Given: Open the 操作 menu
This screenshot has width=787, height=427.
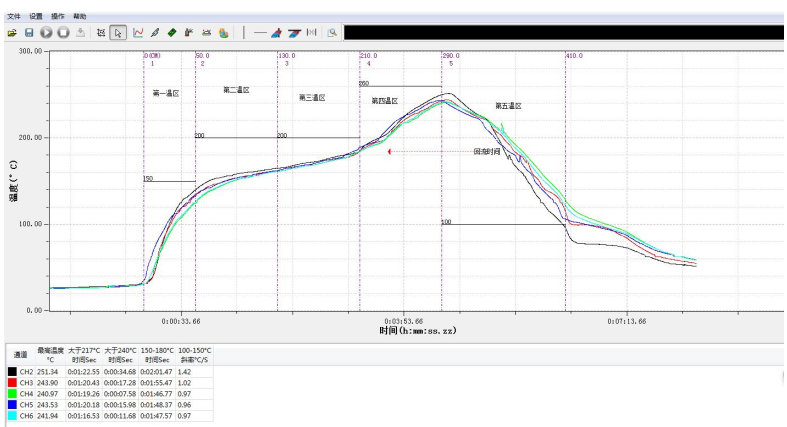Looking at the screenshot, I should 58,17.
